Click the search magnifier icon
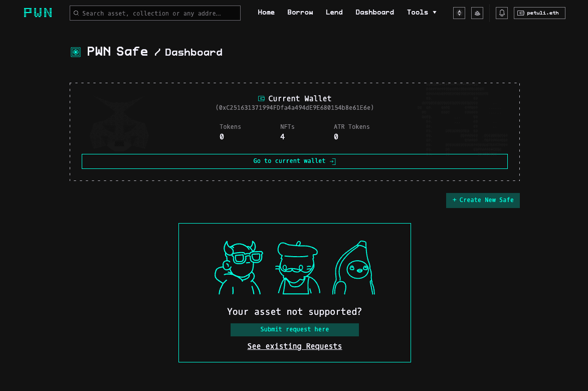The width and height of the screenshot is (588, 391). coord(76,13)
